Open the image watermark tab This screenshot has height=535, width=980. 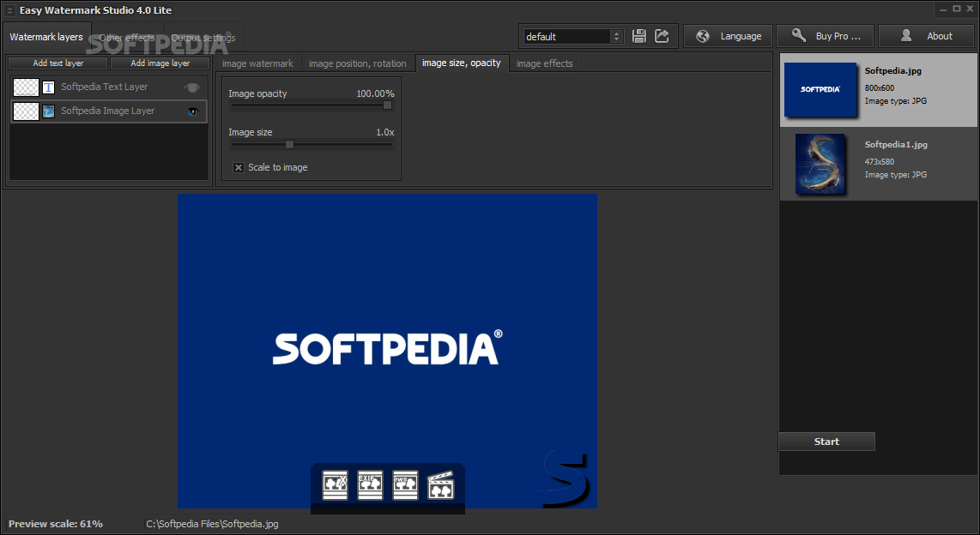point(257,63)
